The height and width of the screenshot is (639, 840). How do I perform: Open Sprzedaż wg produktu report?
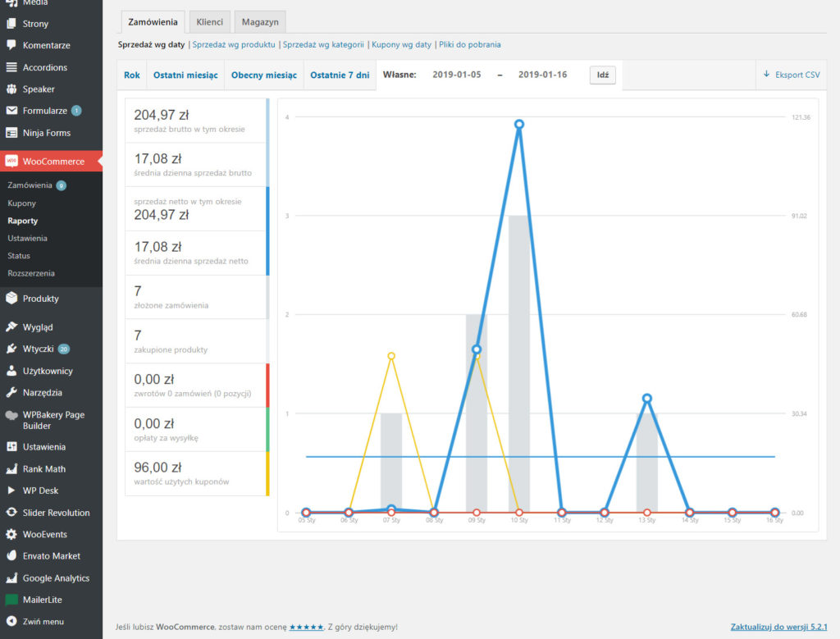(234, 44)
